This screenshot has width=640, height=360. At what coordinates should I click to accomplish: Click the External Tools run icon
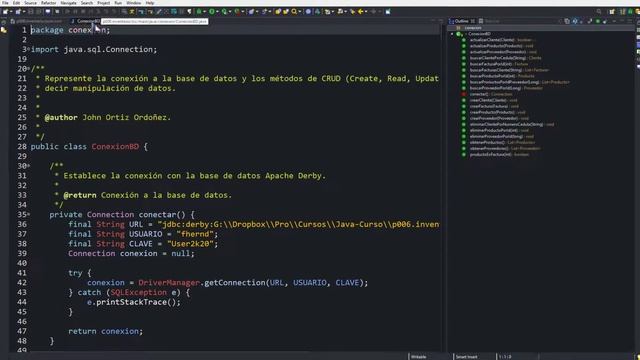click(237, 12)
